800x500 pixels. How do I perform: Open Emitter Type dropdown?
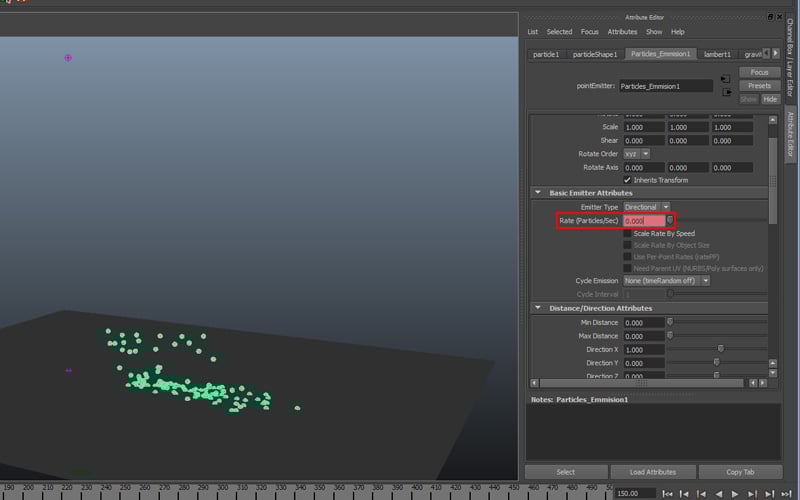click(646, 207)
